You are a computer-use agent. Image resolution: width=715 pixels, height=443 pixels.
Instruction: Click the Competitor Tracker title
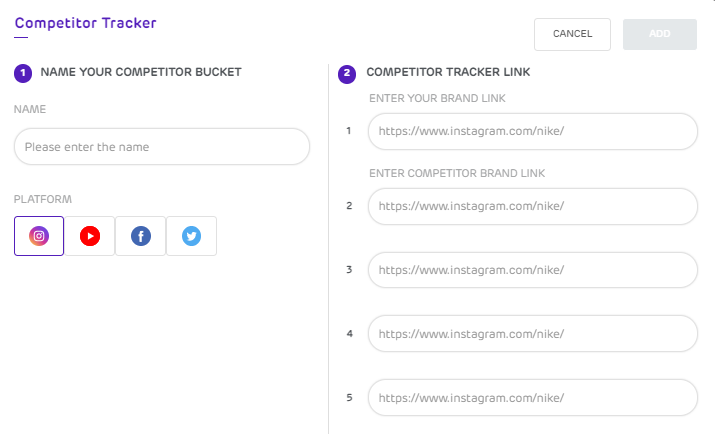(x=85, y=22)
